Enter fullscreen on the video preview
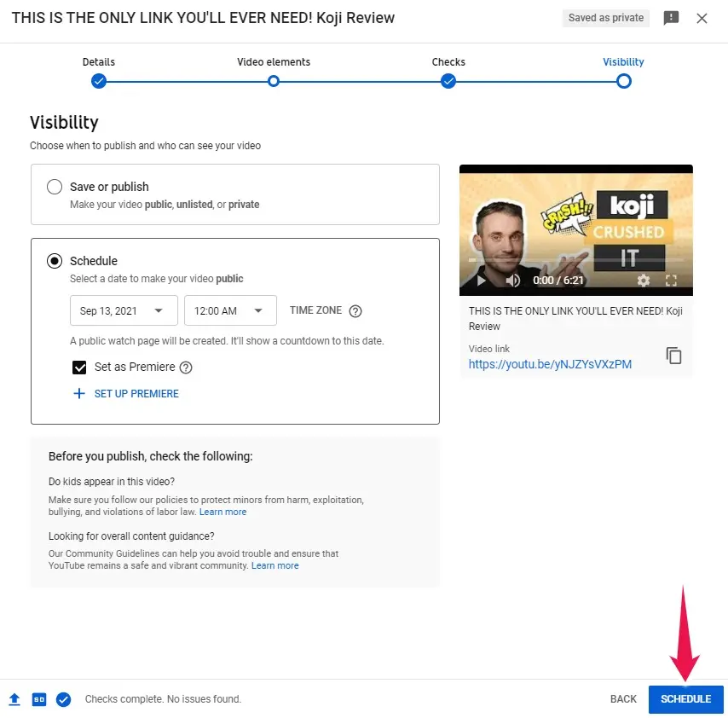This screenshot has width=728, height=718. (x=671, y=280)
